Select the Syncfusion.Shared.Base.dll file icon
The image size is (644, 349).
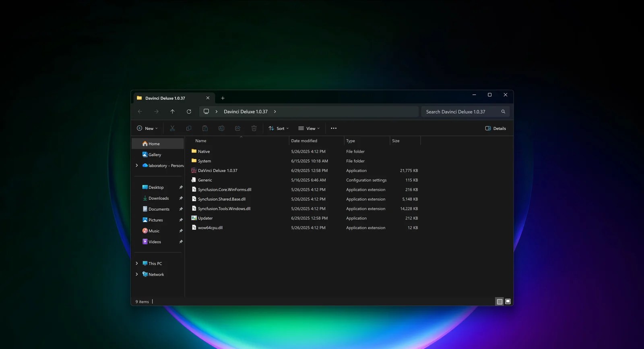pyautogui.click(x=194, y=199)
